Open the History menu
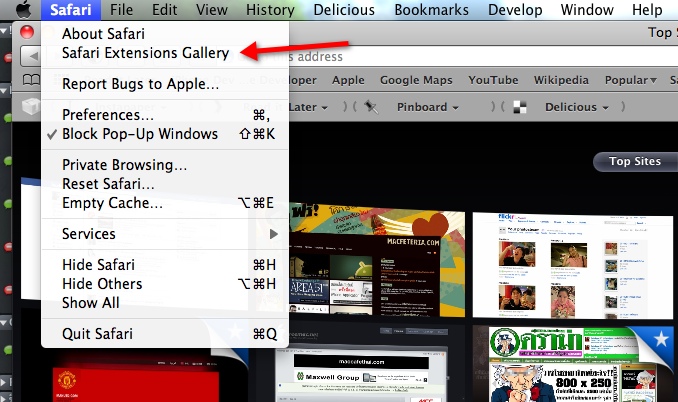This screenshot has width=678, height=402. 271,10
